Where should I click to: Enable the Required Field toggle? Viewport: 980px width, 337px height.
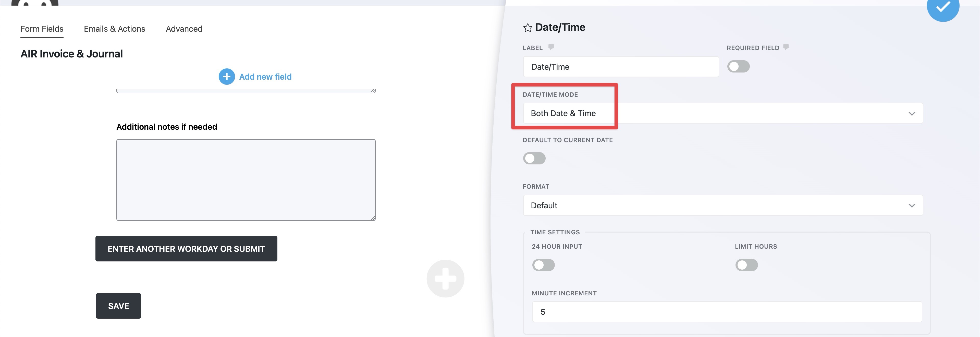pos(738,67)
